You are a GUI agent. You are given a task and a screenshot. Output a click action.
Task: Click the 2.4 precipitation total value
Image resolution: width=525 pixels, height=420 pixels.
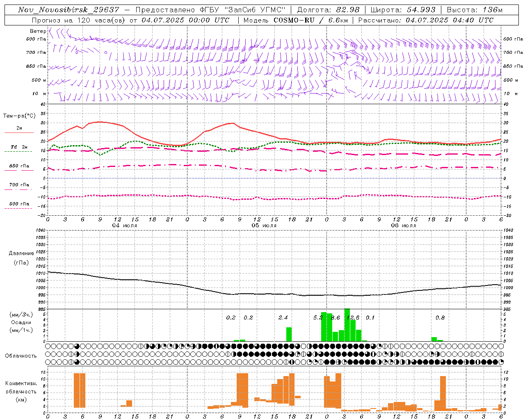click(283, 317)
